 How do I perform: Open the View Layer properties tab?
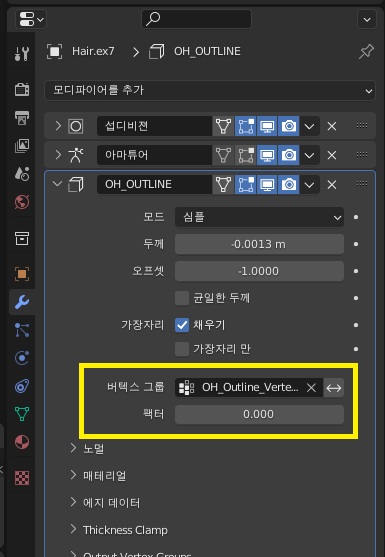(22, 146)
